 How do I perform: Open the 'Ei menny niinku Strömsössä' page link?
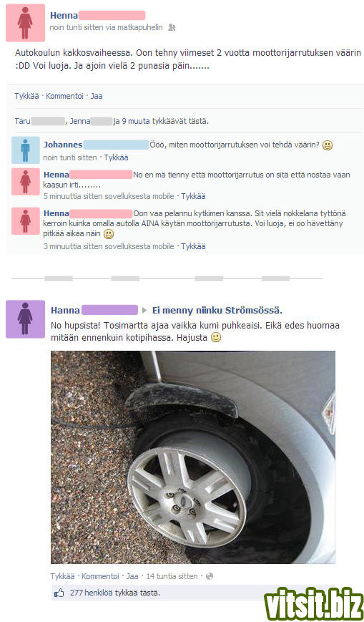[217, 310]
